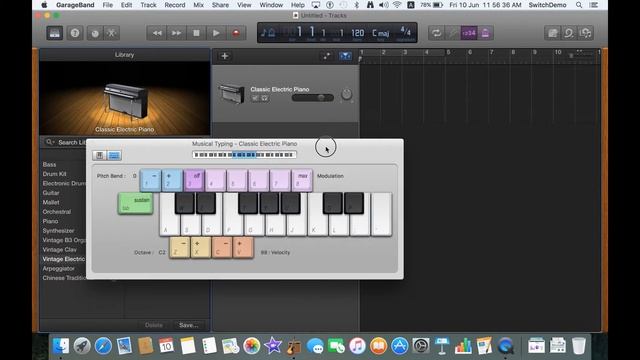
Task: Toggle the purple Count-in 1234 button
Action: (x=469, y=33)
